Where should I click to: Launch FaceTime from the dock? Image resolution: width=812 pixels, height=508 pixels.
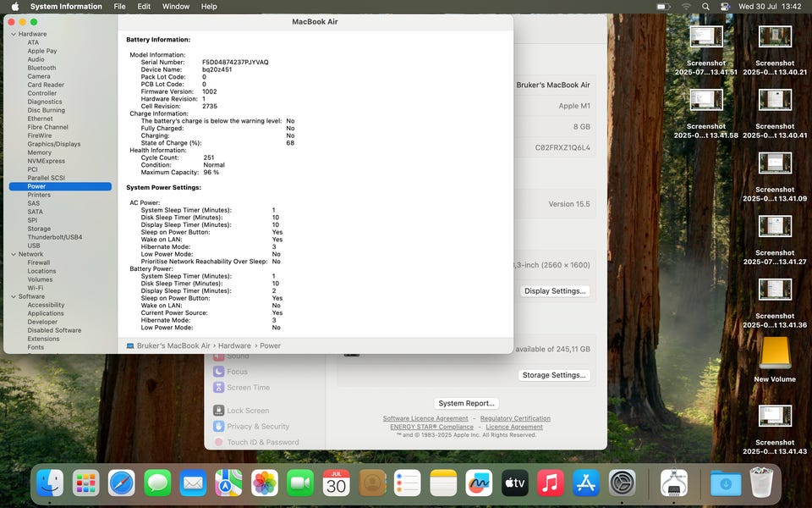coord(300,483)
